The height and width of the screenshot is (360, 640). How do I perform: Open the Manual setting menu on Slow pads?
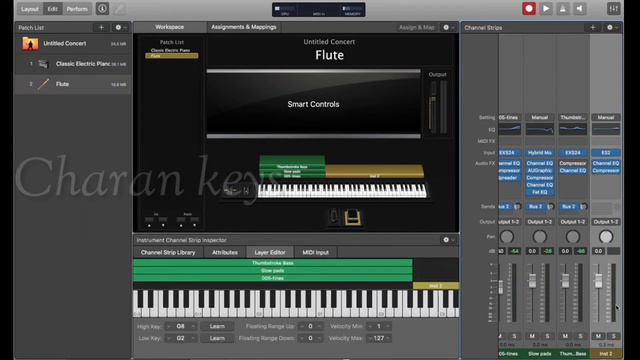coord(540,117)
